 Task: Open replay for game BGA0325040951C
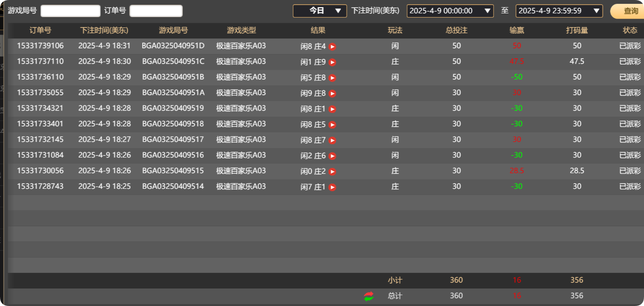(x=332, y=62)
